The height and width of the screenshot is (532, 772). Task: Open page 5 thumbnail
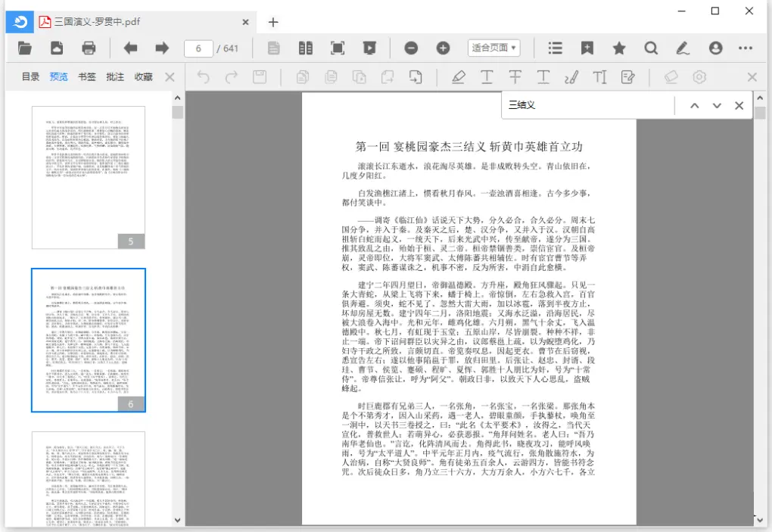tap(89, 178)
